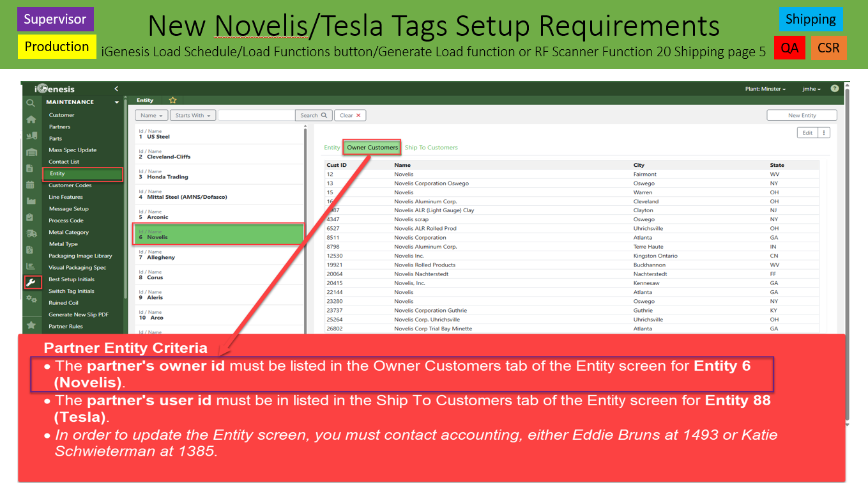Viewport: 868px width, 489px height.
Task: Select entity 1 US Steel
Action: (x=219, y=134)
